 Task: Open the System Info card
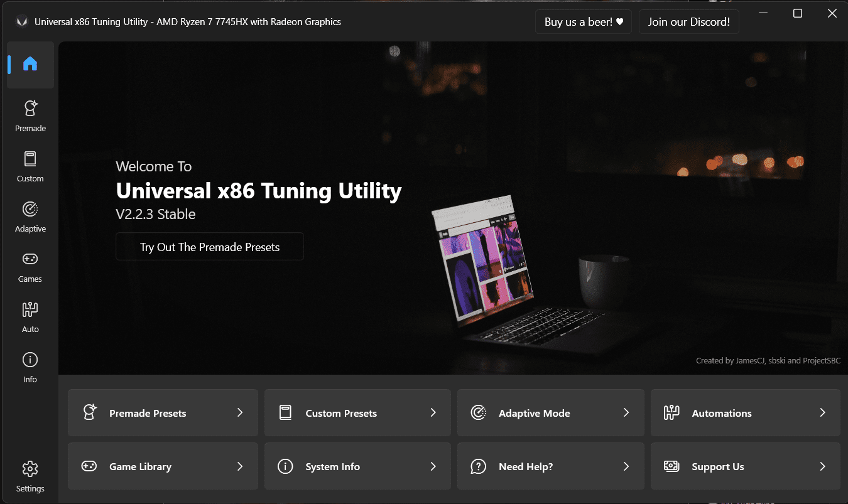(x=357, y=466)
